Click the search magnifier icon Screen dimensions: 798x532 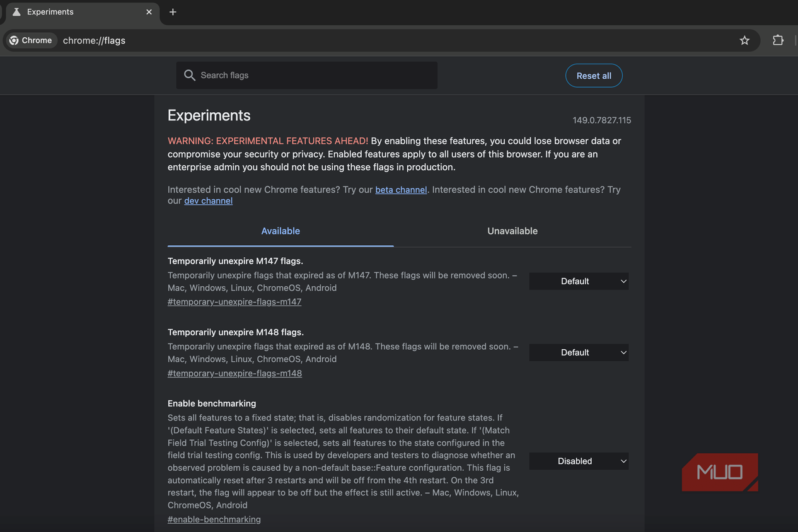[x=189, y=75]
